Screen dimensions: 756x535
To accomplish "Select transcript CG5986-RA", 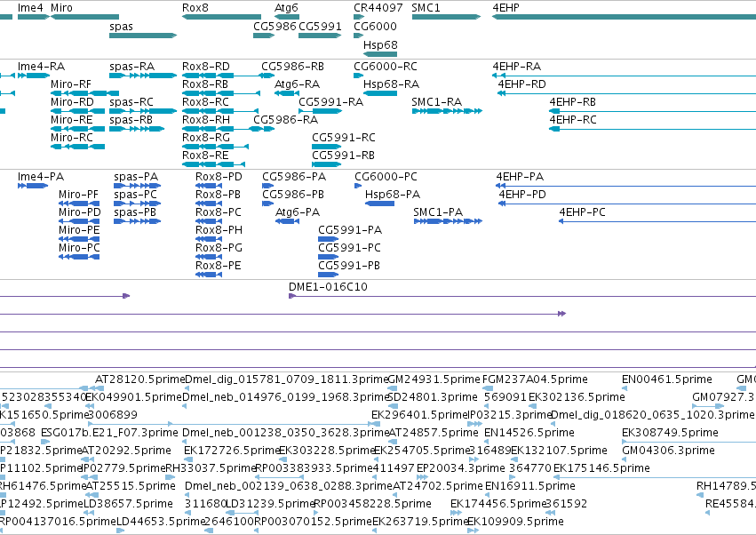I will pyautogui.click(x=285, y=120).
